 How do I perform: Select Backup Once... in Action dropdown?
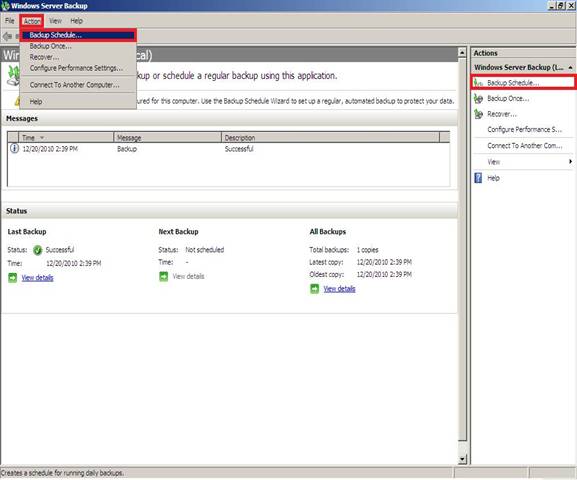coord(78,46)
